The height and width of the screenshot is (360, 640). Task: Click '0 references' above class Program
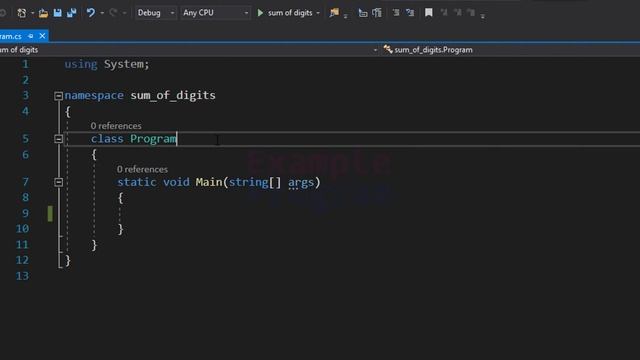[116, 126]
